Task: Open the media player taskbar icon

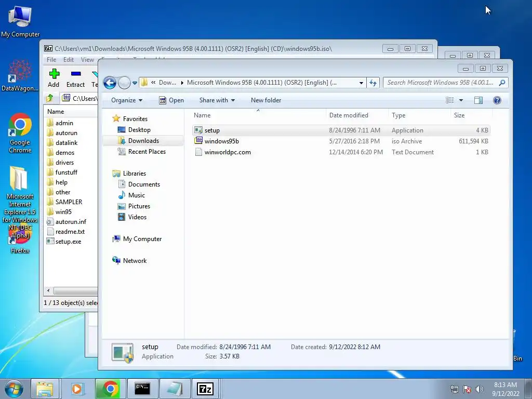Action: tap(77, 389)
